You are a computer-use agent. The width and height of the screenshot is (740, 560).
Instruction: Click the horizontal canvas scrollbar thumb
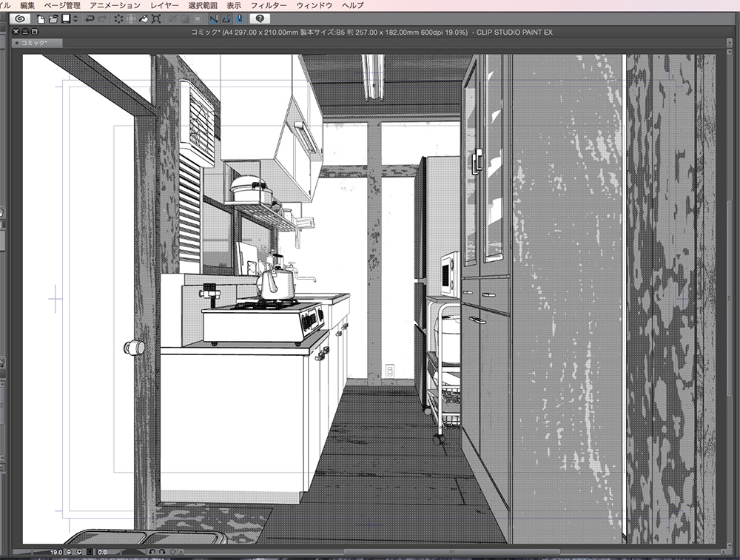[x=451, y=552]
